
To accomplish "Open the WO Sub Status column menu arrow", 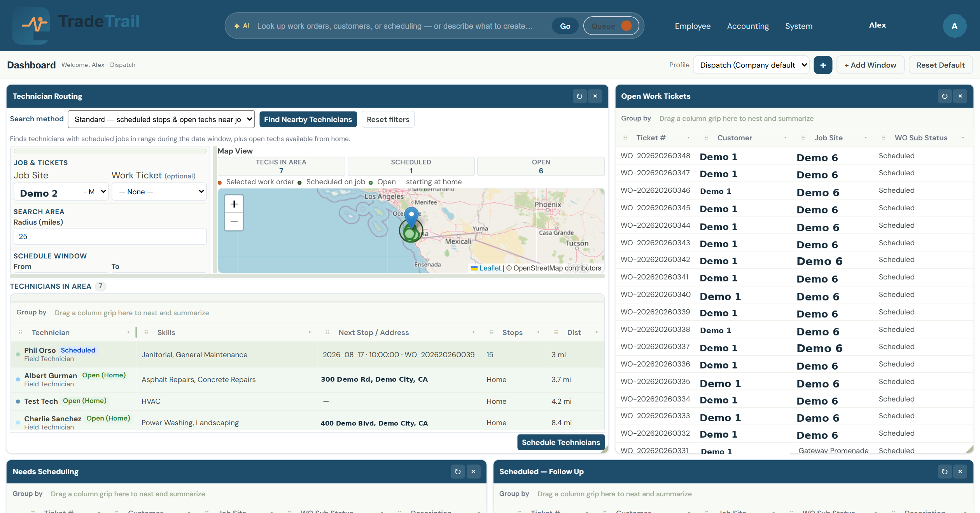I will pyautogui.click(x=963, y=138).
